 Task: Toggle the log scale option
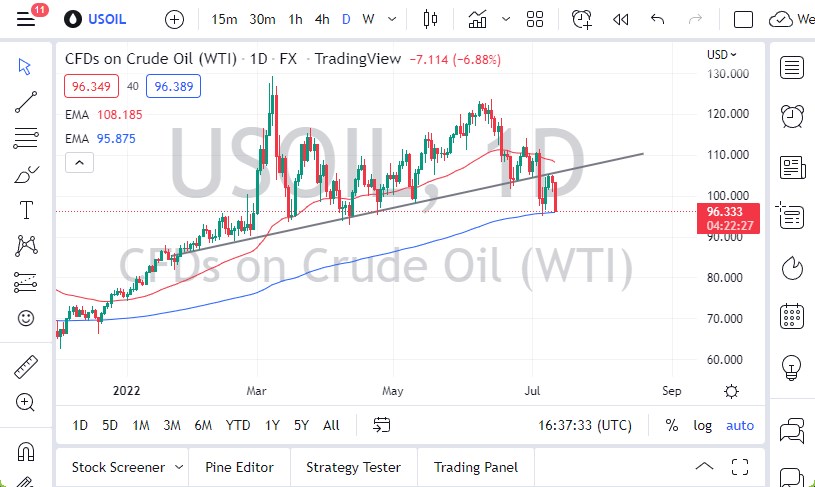(703, 425)
